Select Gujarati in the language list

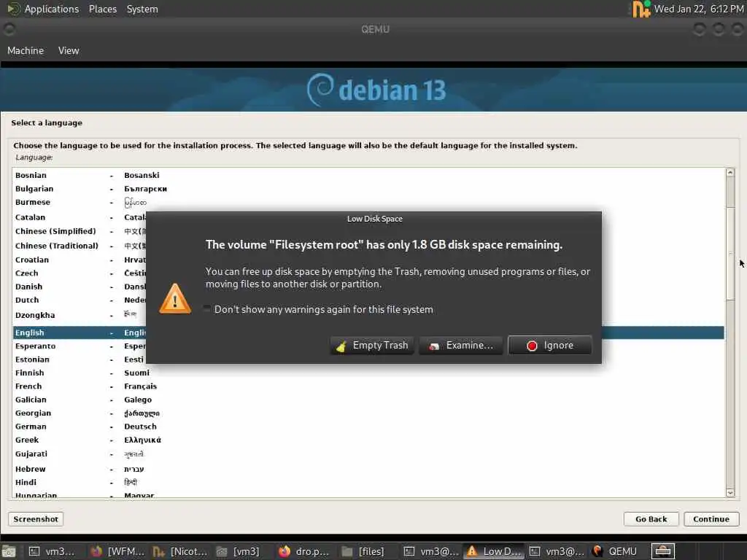tap(368, 454)
